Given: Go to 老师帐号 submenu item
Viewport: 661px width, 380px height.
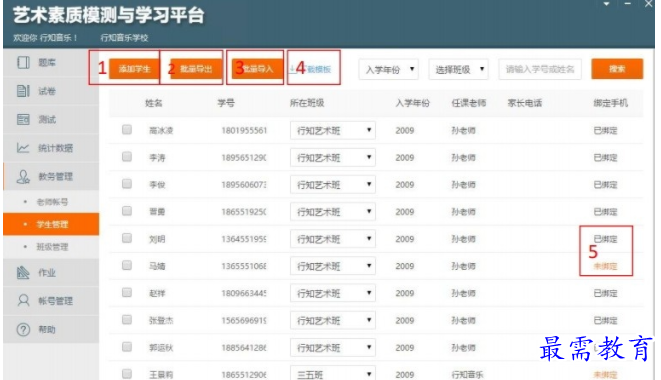Looking at the screenshot, I should (52, 202).
